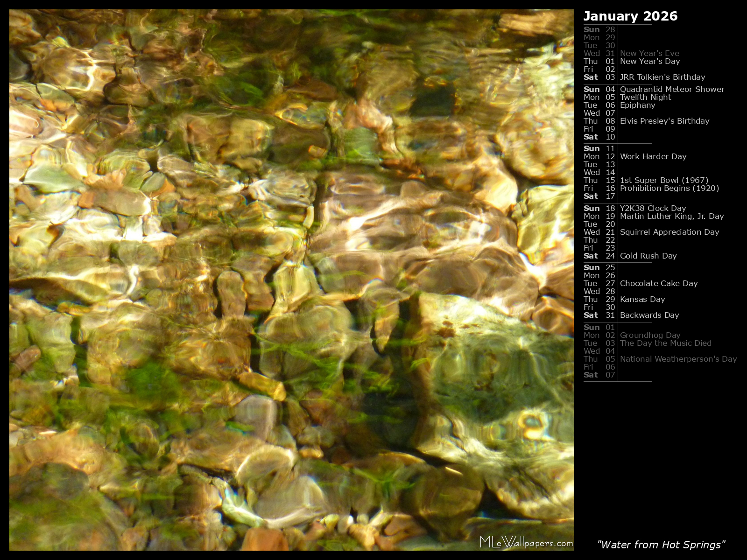Click the Backwards Day entry
Screen dimensions: 747x560
click(649, 315)
